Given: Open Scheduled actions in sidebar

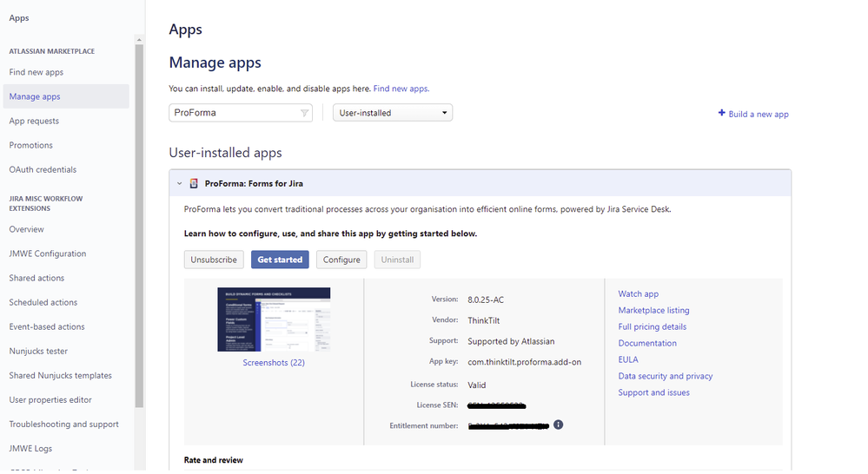Looking at the screenshot, I should (x=43, y=302).
